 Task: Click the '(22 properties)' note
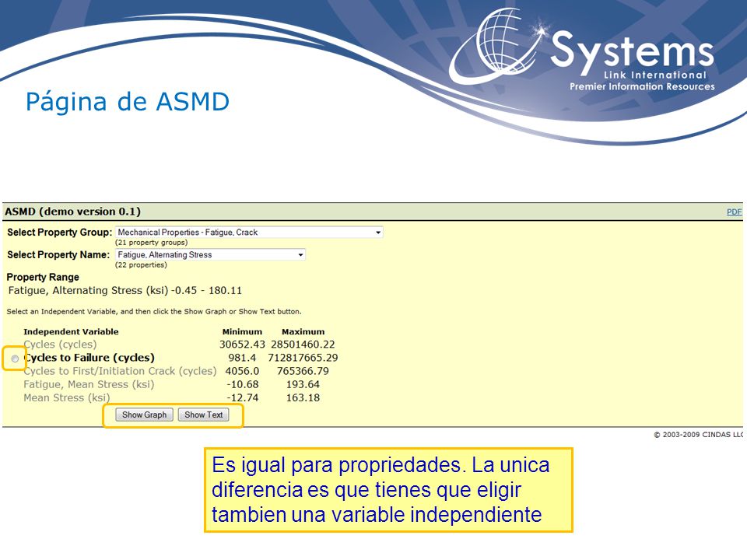click(141, 264)
